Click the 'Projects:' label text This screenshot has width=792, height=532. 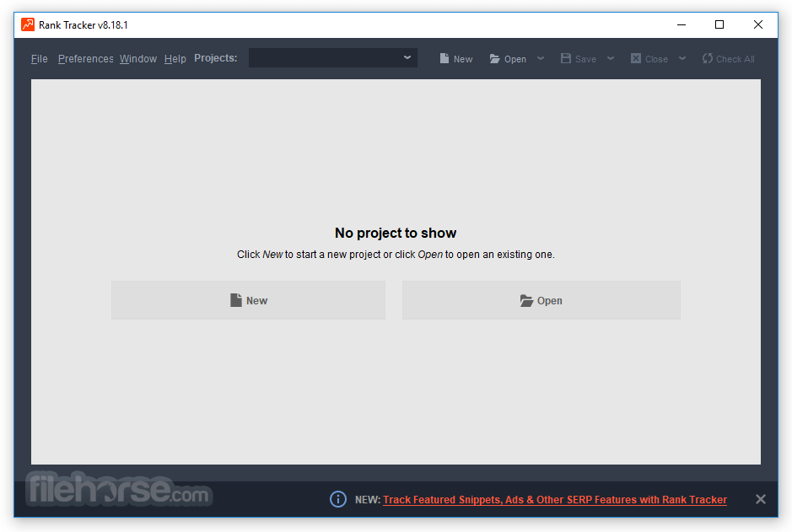[x=216, y=58]
